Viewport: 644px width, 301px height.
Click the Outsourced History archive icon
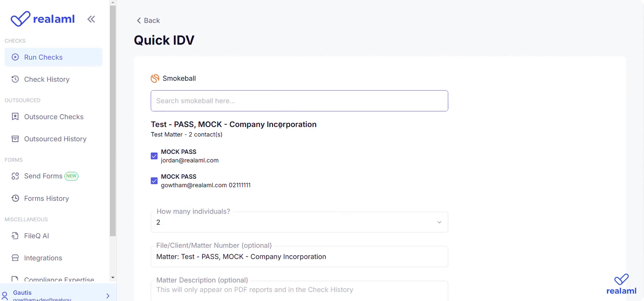pyautogui.click(x=15, y=139)
